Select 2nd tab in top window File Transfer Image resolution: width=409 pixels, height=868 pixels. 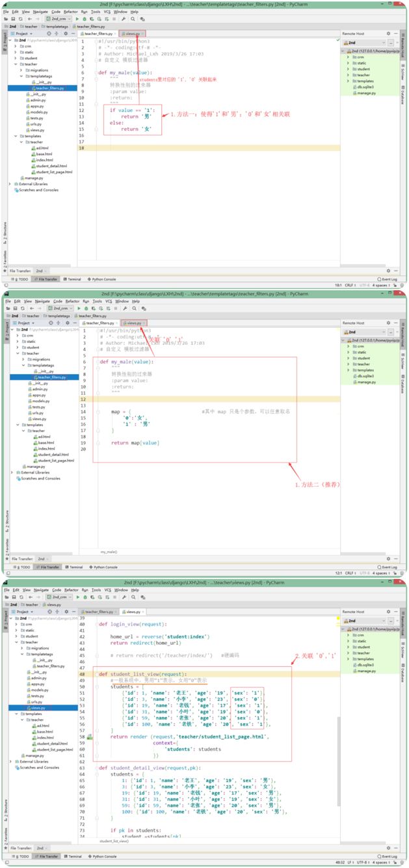40,271
